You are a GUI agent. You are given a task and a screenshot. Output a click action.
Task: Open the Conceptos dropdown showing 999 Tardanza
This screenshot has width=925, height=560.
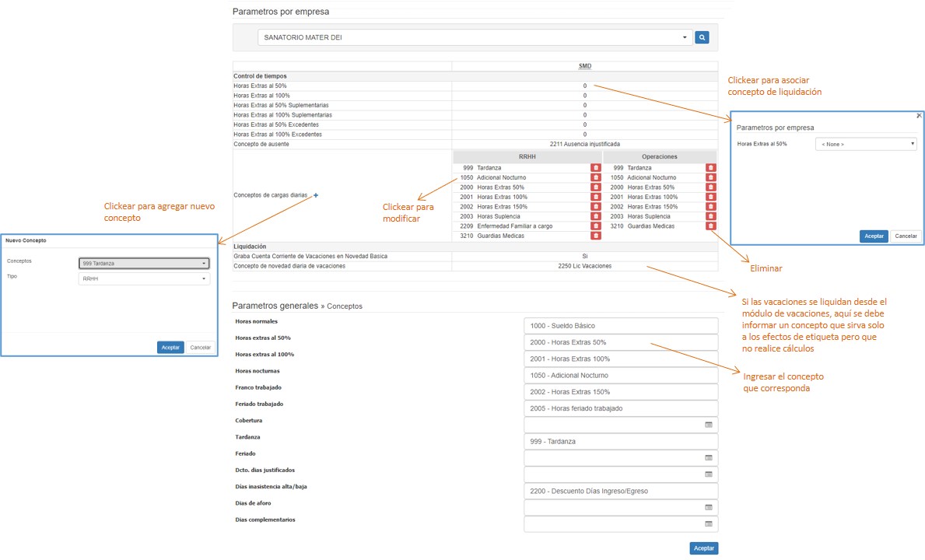(144, 263)
